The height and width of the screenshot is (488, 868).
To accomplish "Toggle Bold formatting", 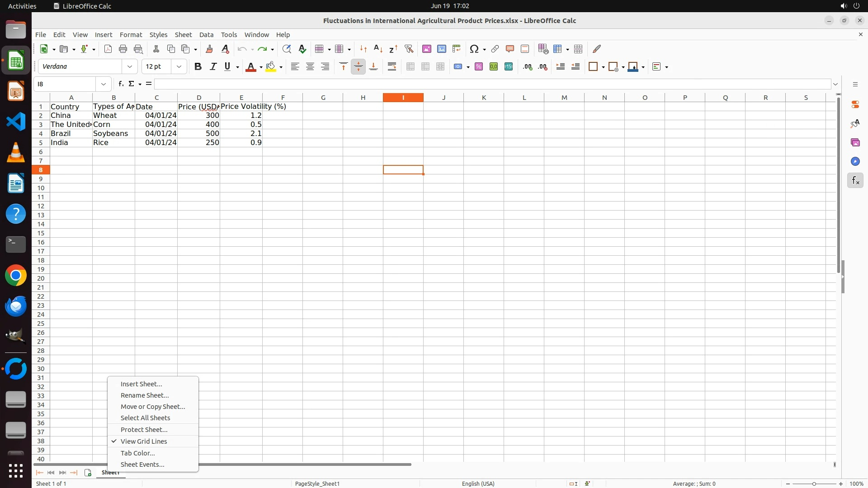I will (x=198, y=67).
